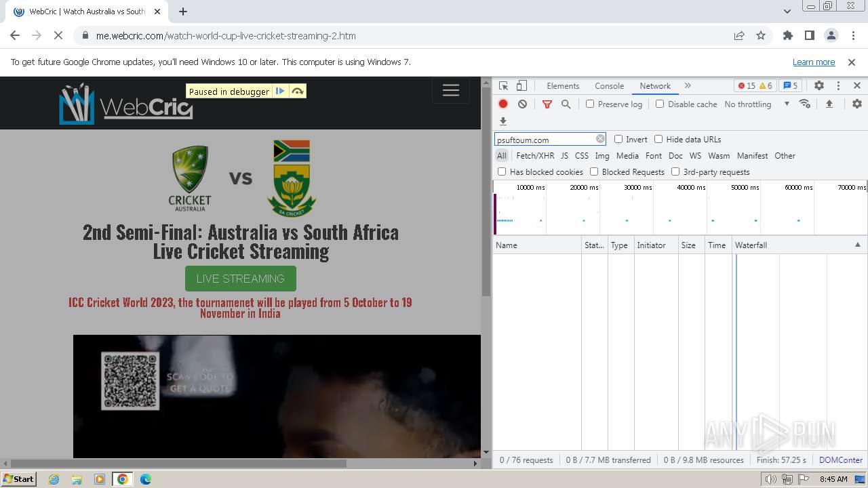Expand more DevTools tabs chevron
The image size is (868, 488).
688,86
